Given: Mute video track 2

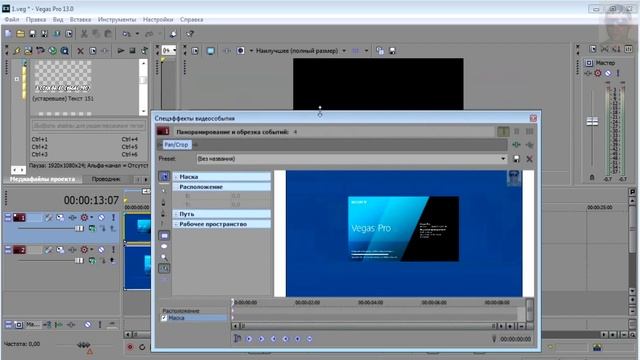Looking at the screenshot, I should click(101, 250).
